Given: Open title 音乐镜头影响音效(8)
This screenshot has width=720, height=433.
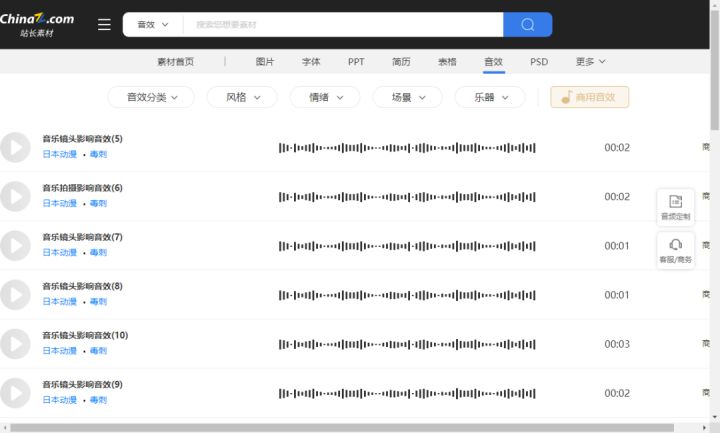Looking at the screenshot, I should tap(83, 286).
